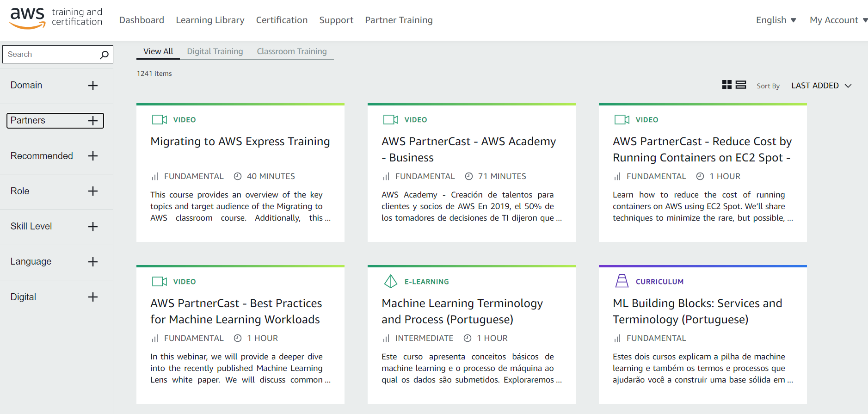Select the Classroom Training tab
The height and width of the screenshot is (414, 868).
[x=291, y=51]
